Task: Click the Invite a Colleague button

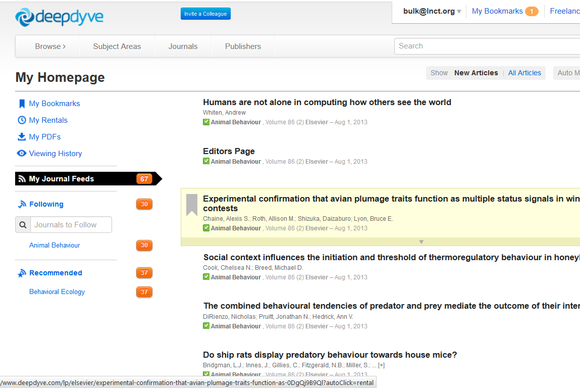Action: click(x=206, y=14)
